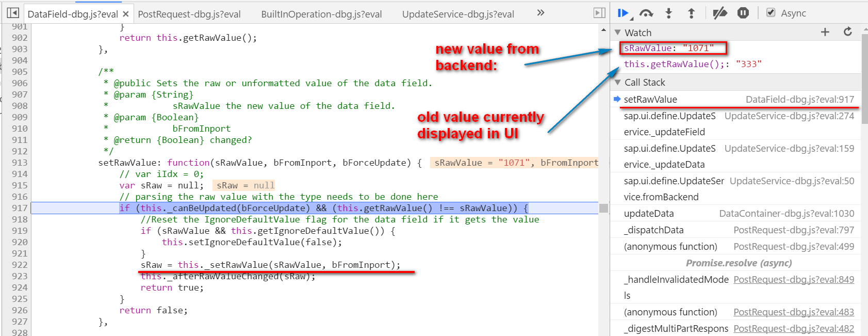Select the _digestMultiPartResponse stack frame
This screenshot has height=336, width=868.
pyautogui.click(x=735, y=329)
